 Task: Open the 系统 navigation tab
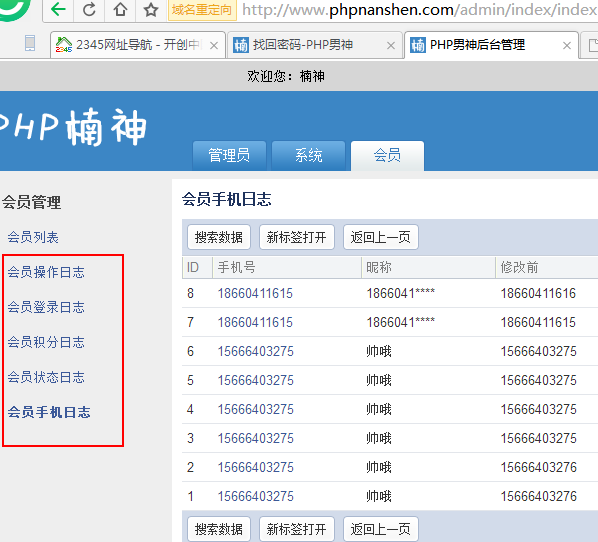pos(309,156)
